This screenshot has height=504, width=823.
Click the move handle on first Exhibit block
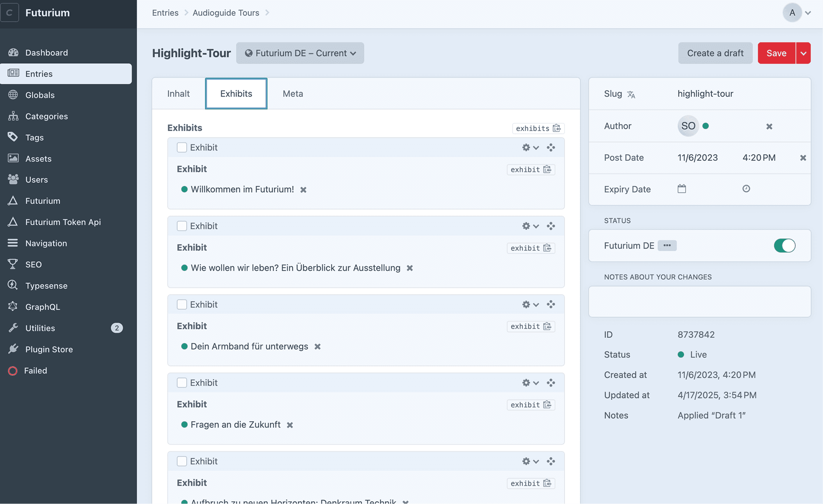point(550,147)
